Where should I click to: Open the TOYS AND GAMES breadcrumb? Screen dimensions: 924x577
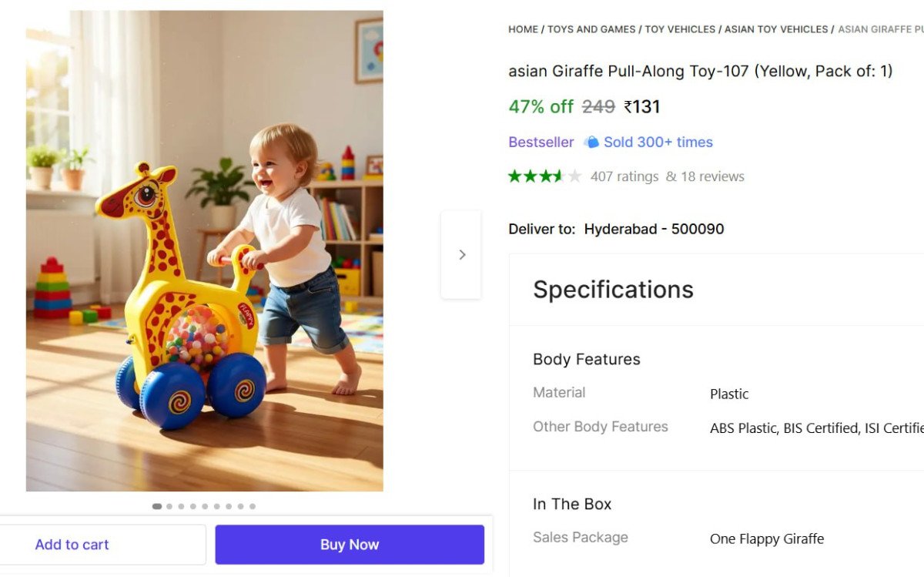[591, 29]
